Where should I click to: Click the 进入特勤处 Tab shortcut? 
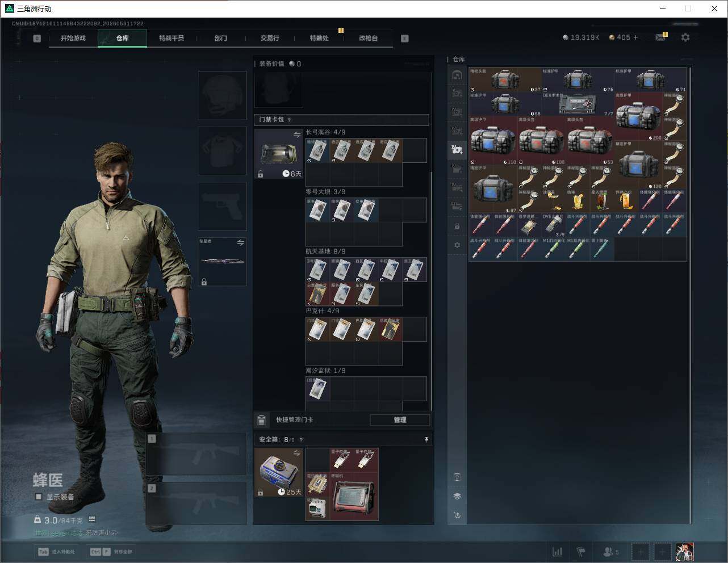[56, 552]
